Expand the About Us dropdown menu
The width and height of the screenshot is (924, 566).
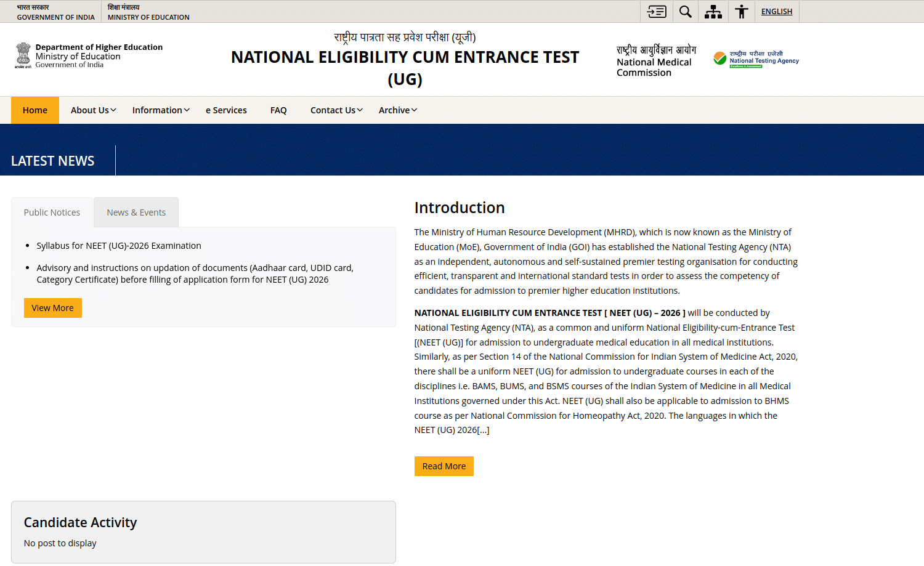click(93, 110)
